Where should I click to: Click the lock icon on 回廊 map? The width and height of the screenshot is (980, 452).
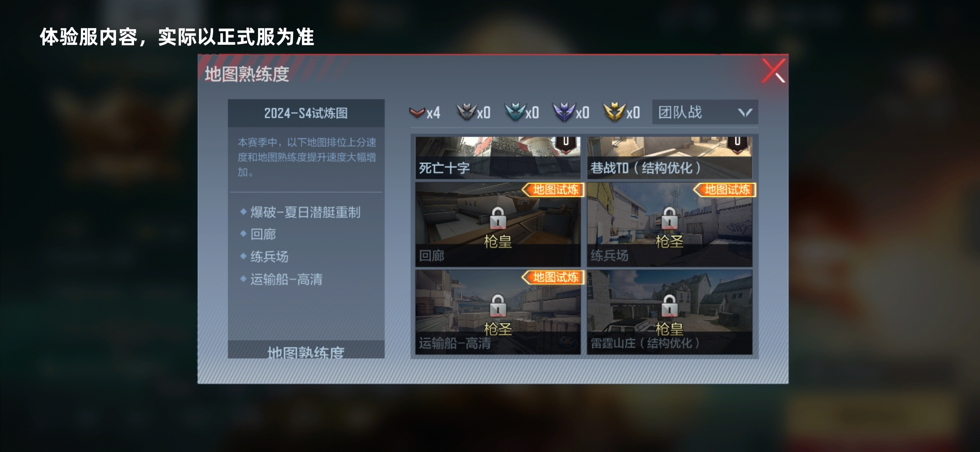point(498,218)
